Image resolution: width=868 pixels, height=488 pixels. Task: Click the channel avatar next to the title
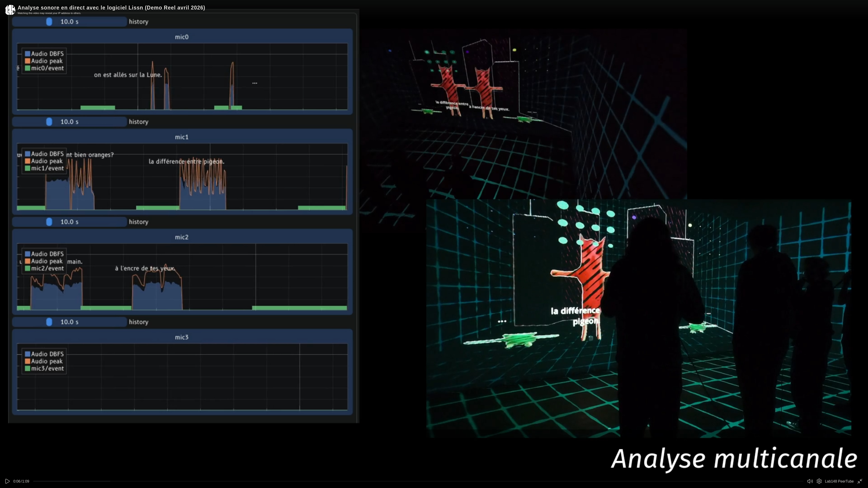tap(10, 10)
